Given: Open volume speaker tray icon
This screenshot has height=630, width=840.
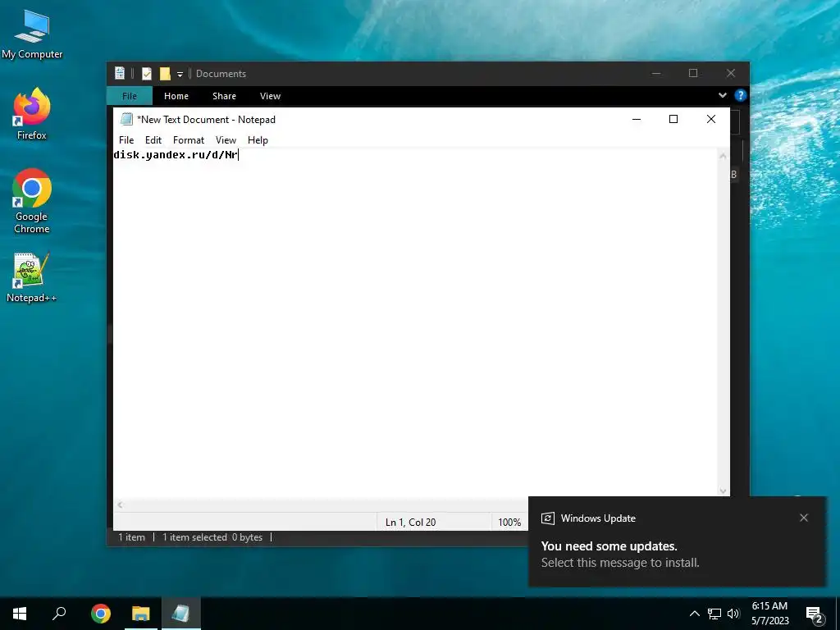Looking at the screenshot, I should coord(733,614).
